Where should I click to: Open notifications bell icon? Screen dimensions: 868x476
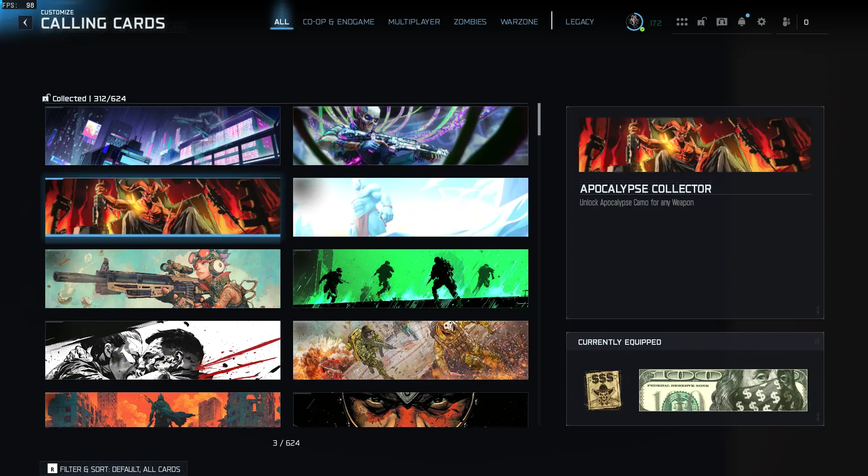pos(741,22)
